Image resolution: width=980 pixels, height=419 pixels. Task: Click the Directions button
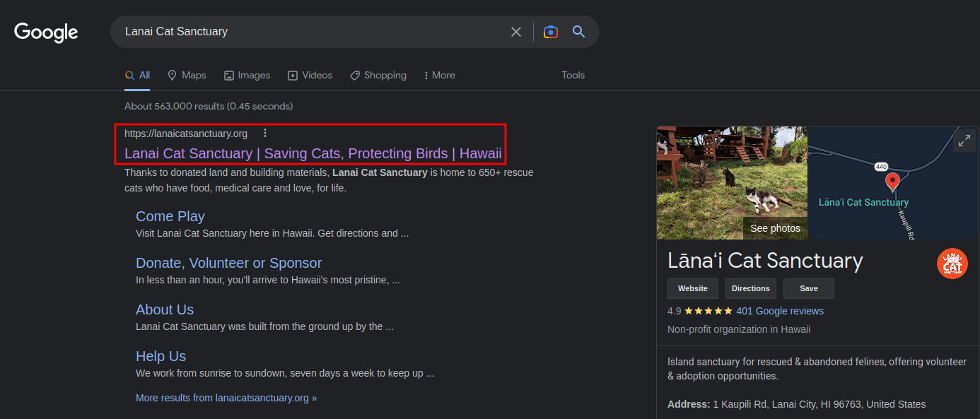[x=751, y=288]
